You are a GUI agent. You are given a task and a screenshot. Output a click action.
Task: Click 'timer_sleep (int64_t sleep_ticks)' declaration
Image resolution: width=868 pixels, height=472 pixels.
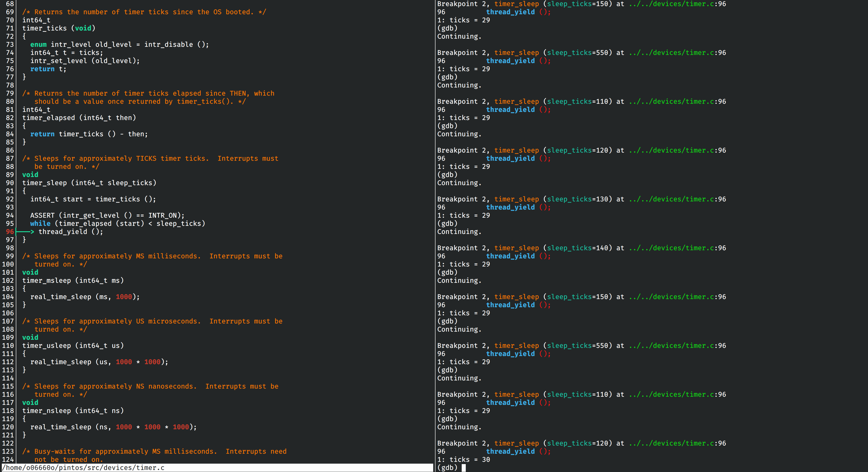(89, 183)
